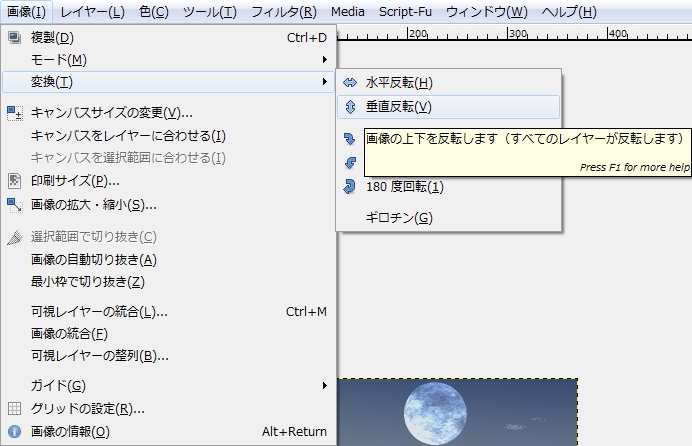Choose 最小枠で切り抜き(Z)
The height and width of the screenshot is (446, 692).
[x=168, y=281]
